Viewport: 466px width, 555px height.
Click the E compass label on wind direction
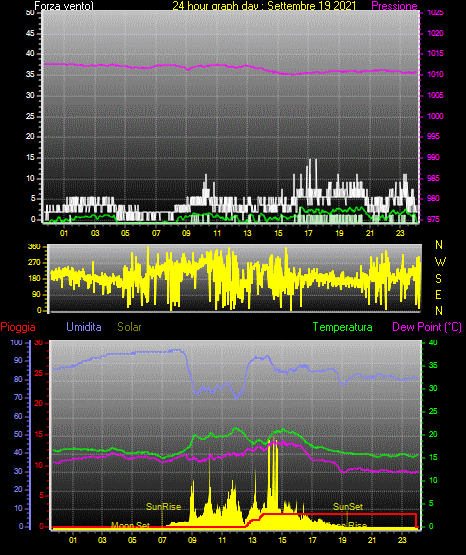tap(438, 294)
